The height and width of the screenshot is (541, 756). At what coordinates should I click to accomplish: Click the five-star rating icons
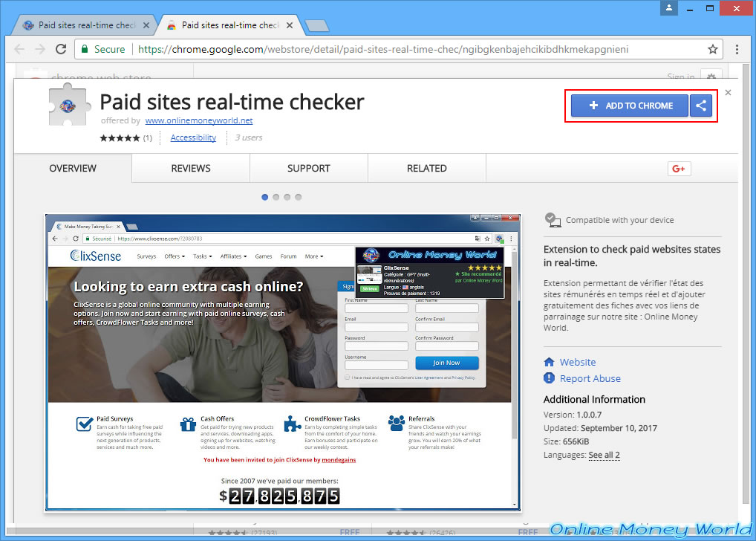[120, 138]
